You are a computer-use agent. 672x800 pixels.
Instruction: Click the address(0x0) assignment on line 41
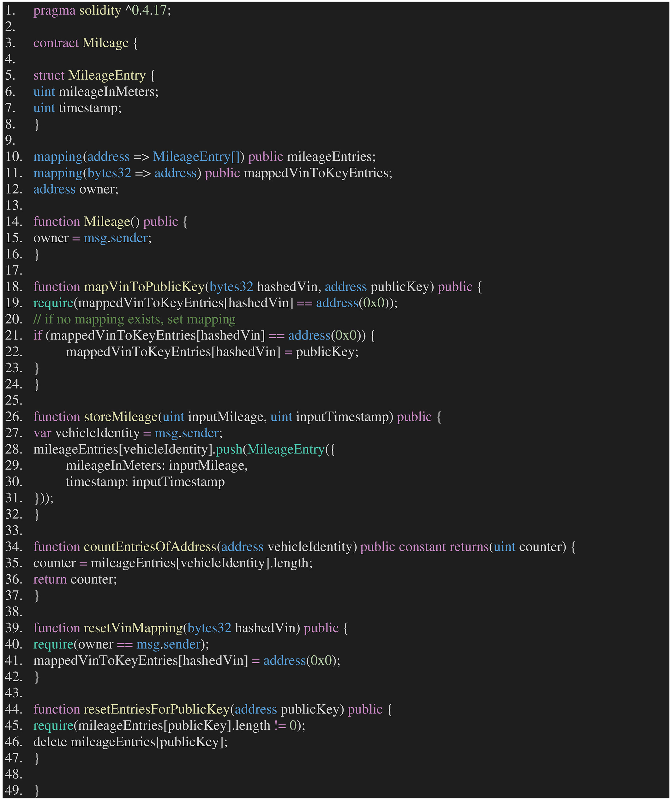coord(187,661)
